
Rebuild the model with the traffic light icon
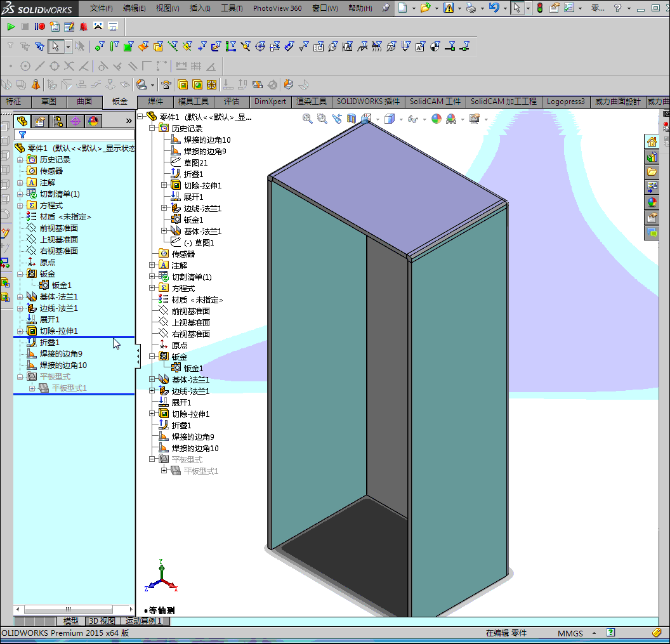pos(540,8)
